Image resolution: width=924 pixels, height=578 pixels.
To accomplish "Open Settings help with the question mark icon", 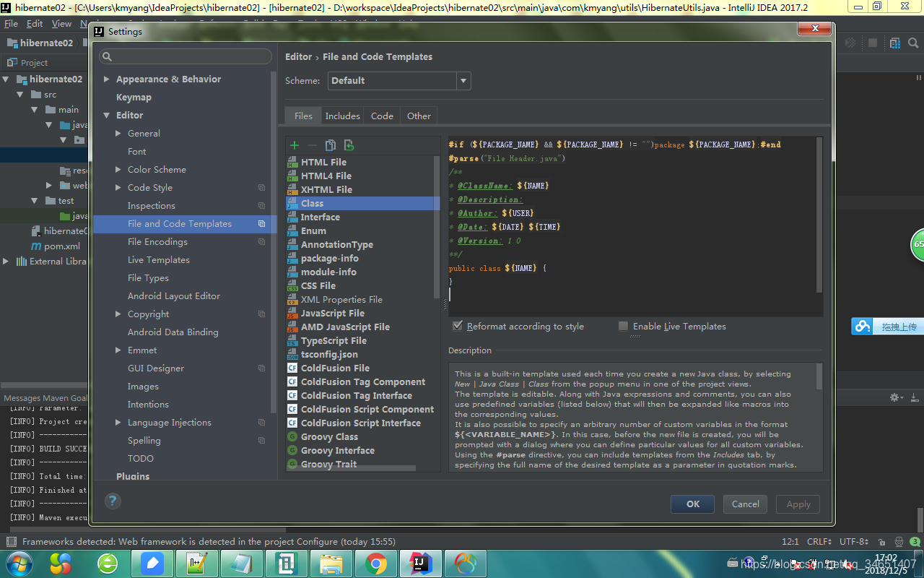I will pyautogui.click(x=113, y=501).
